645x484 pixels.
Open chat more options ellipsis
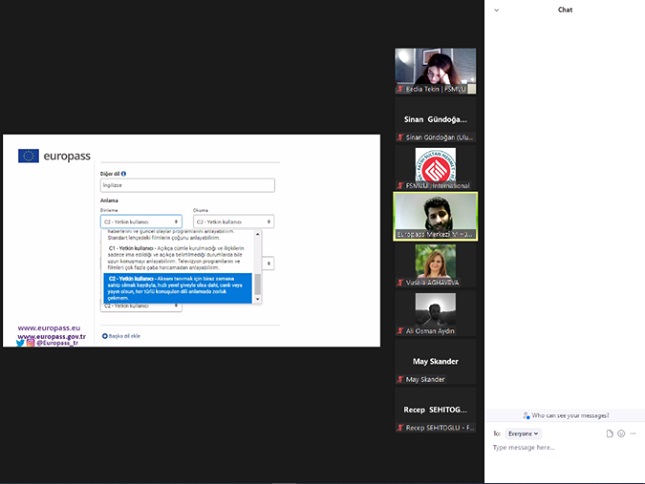(x=633, y=433)
